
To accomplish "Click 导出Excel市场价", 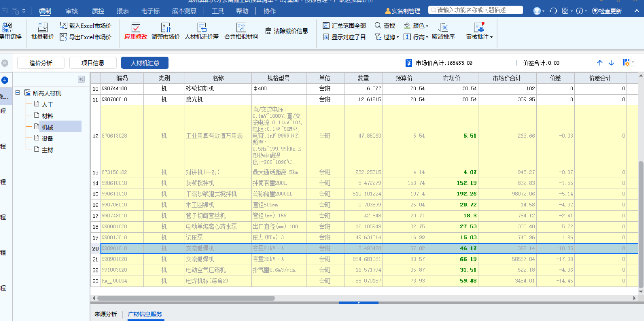I will (86, 37).
